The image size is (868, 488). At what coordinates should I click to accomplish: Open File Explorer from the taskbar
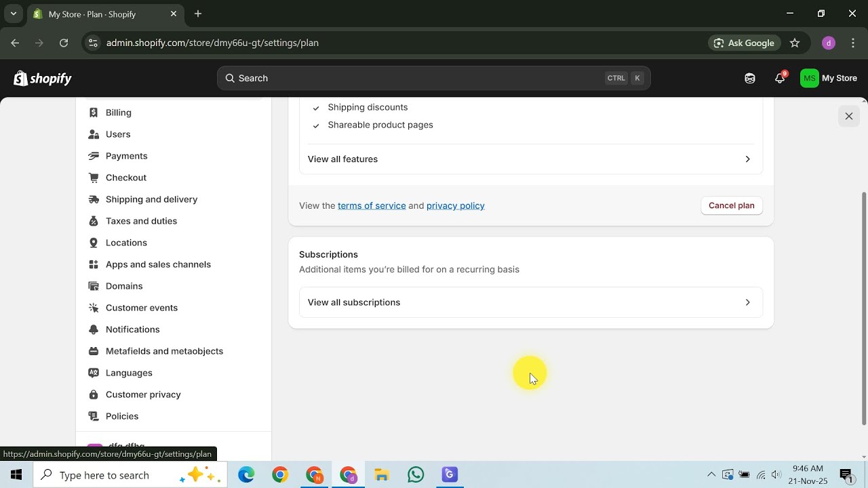(x=382, y=475)
